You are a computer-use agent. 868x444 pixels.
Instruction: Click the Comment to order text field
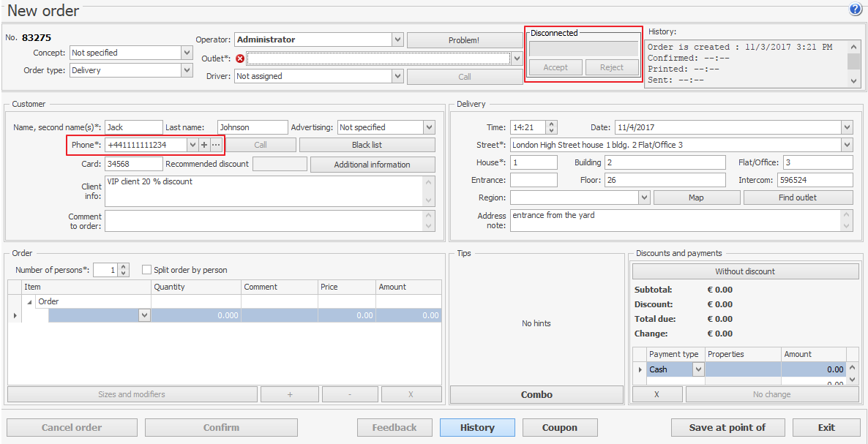263,221
